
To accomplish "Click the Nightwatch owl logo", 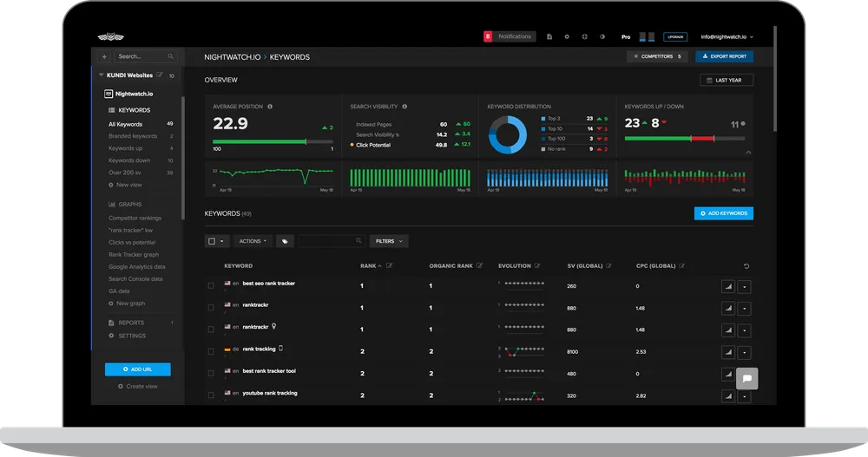I will click(111, 37).
